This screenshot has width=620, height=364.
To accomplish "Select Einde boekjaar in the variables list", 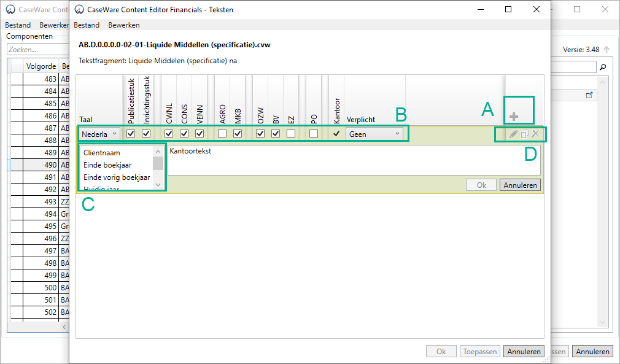I will click(x=107, y=165).
